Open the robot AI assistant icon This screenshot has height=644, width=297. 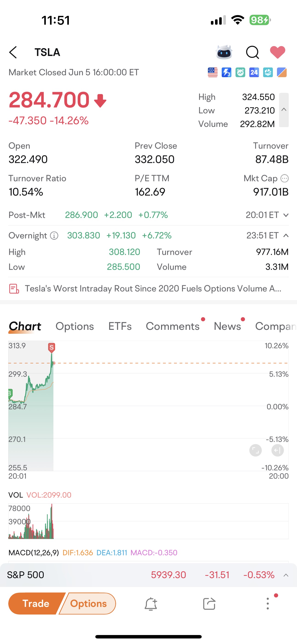(224, 52)
